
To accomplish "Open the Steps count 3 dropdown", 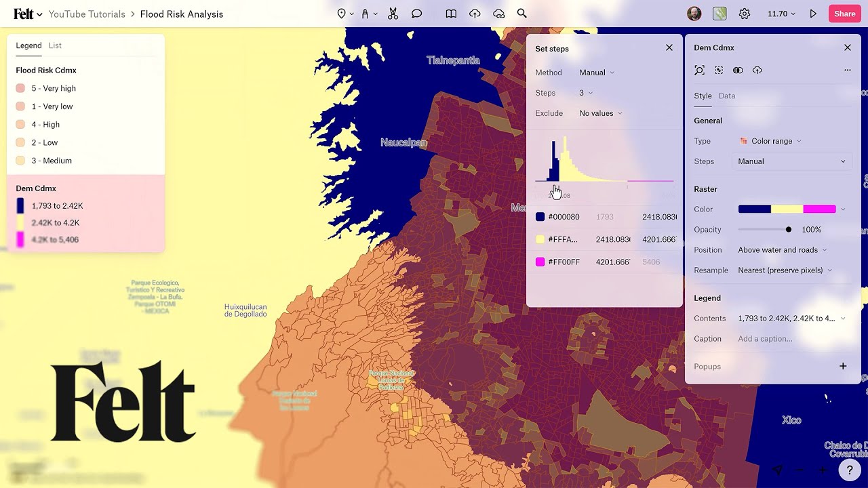I will point(586,93).
